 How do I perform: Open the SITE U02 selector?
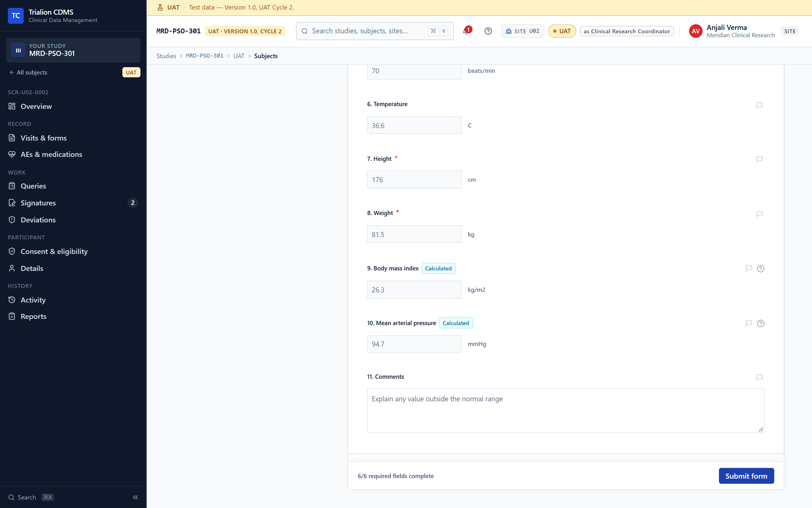pos(522,31)
